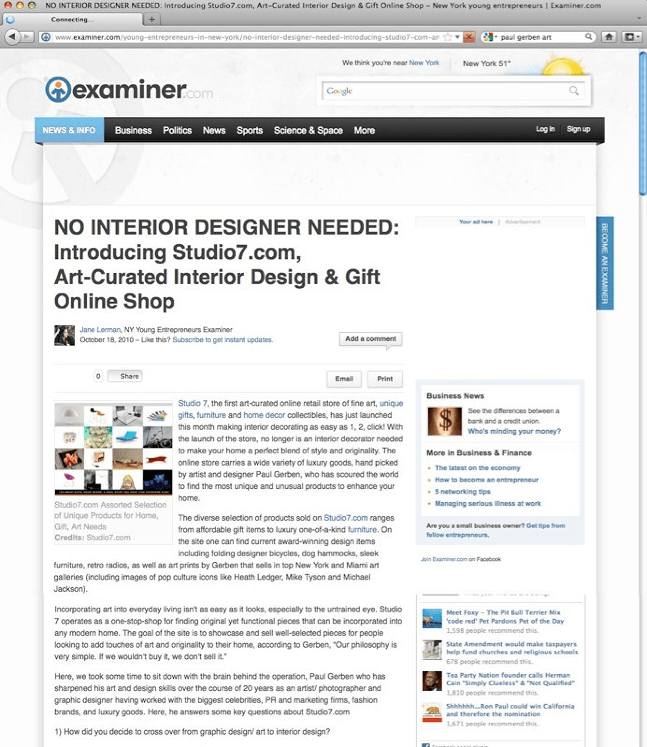Click the site identity globe icon
This screenshot has height=747, width=647.
pyautogui.click(x=46, y=37)
